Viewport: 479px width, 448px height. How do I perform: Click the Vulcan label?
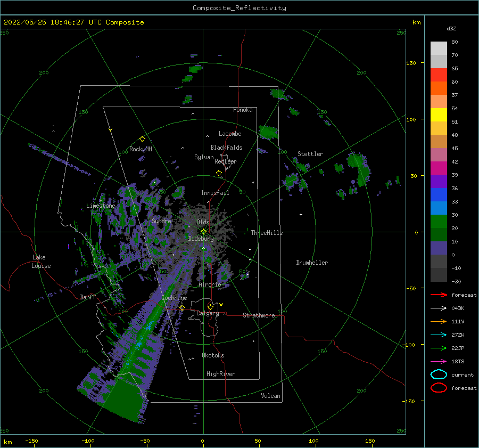pyautogui.click(x=270, y=396)
